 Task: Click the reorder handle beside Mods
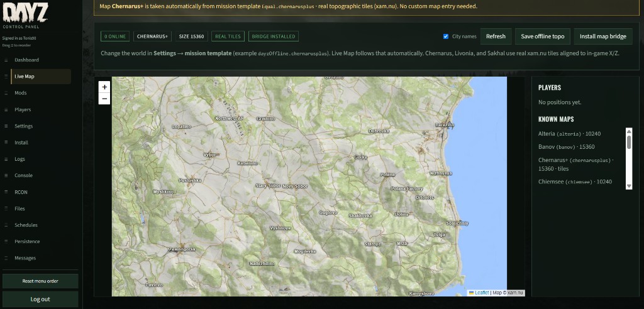[6, 93]
